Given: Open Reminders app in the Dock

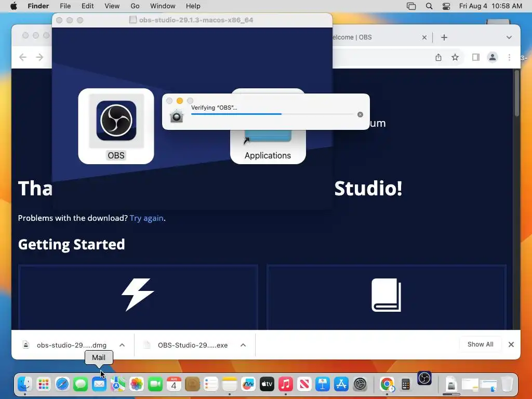Looking at the screenshot, I should coord(211,384).
